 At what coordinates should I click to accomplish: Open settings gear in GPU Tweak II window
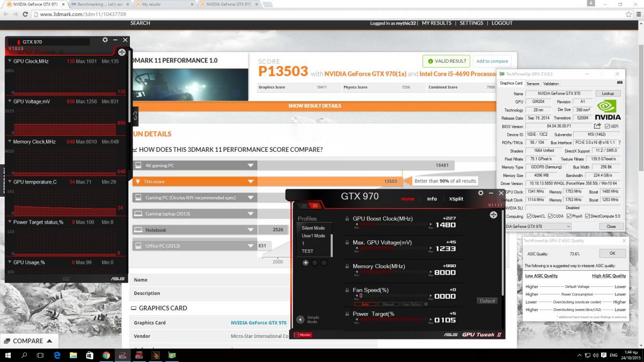tap(480, 193)
